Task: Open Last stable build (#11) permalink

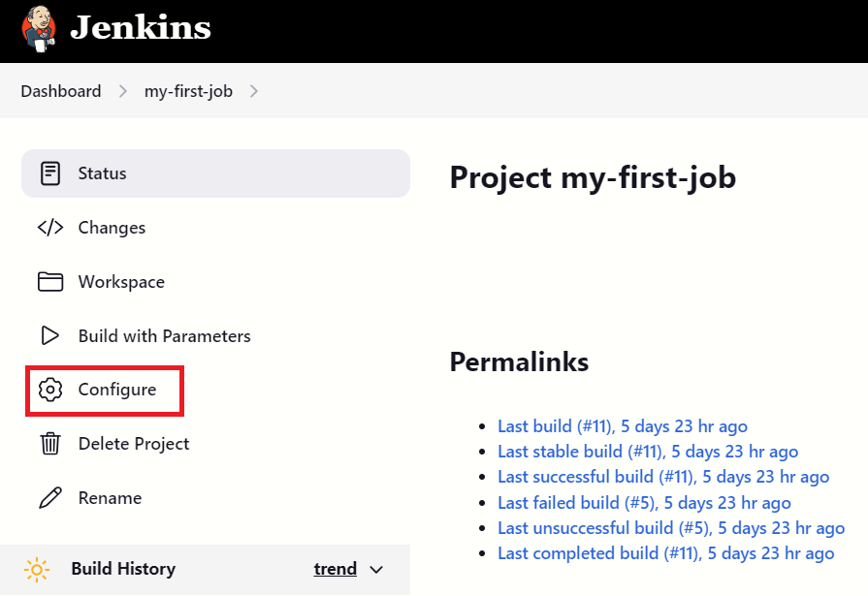Action: 648,452
